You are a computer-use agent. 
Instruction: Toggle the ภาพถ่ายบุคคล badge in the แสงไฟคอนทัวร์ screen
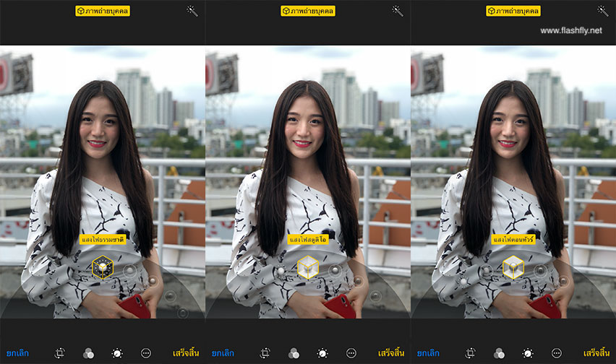click(513, 11)
